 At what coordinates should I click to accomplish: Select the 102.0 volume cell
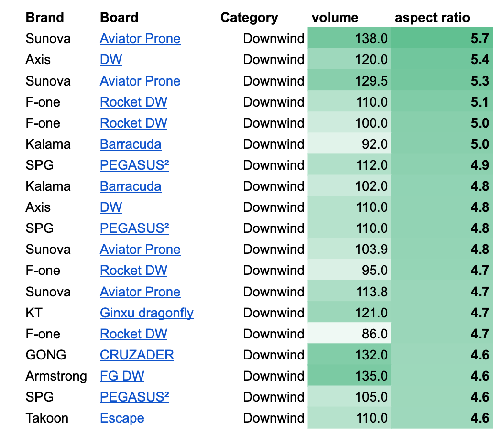[x=350, y=186]
